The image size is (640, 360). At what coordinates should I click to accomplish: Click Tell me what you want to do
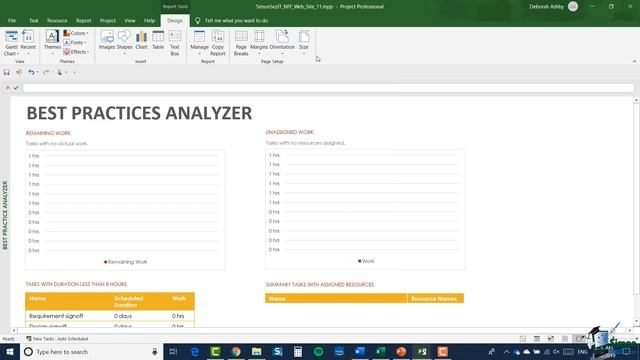(x=236, y=20)
